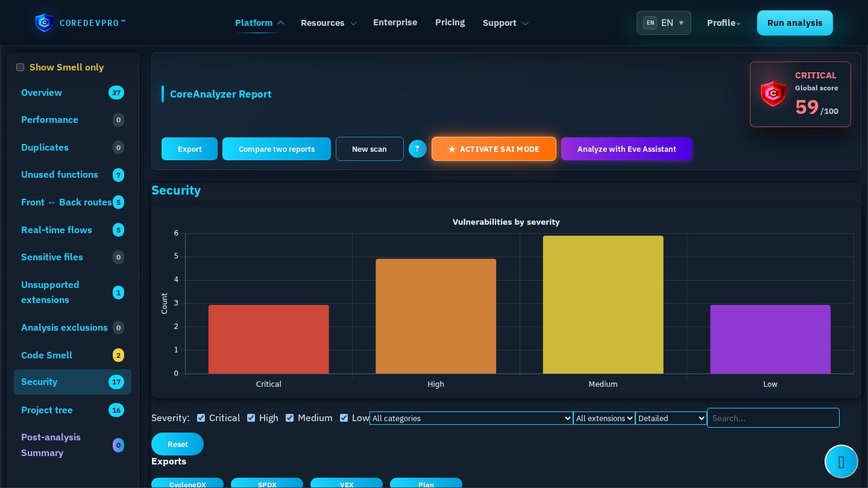Click the Run analysis button
Screen dimensions: 868x488
point(794,23)
